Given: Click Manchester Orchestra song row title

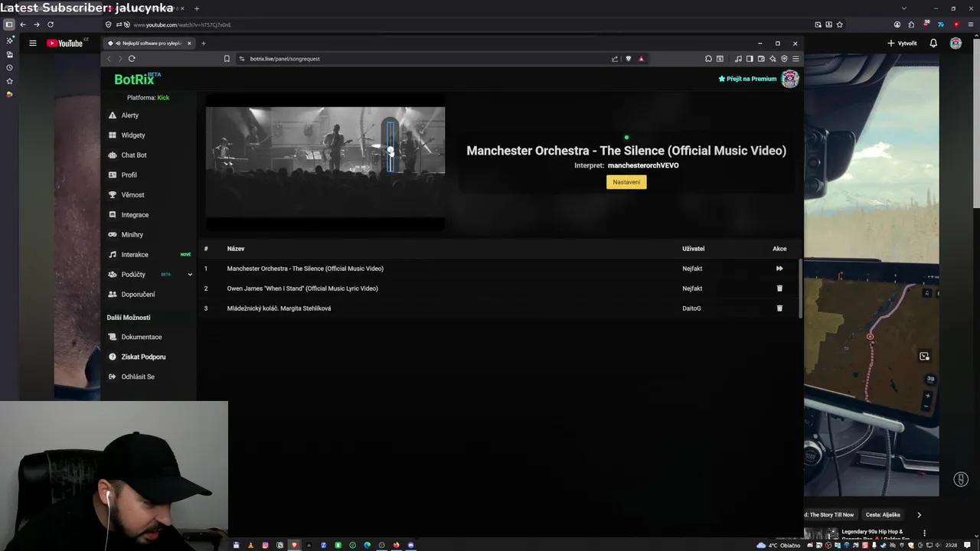Looking at the screenshot, I should (305, 269).
